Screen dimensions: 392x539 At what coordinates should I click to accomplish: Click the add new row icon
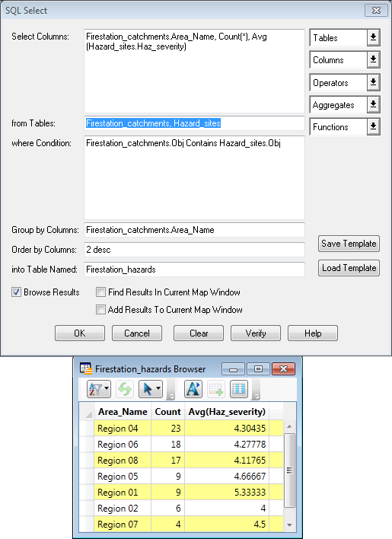[x=216, y=389]
